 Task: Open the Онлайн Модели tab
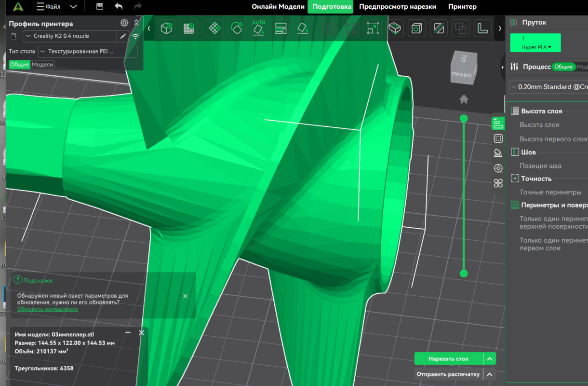pos(278,7)
